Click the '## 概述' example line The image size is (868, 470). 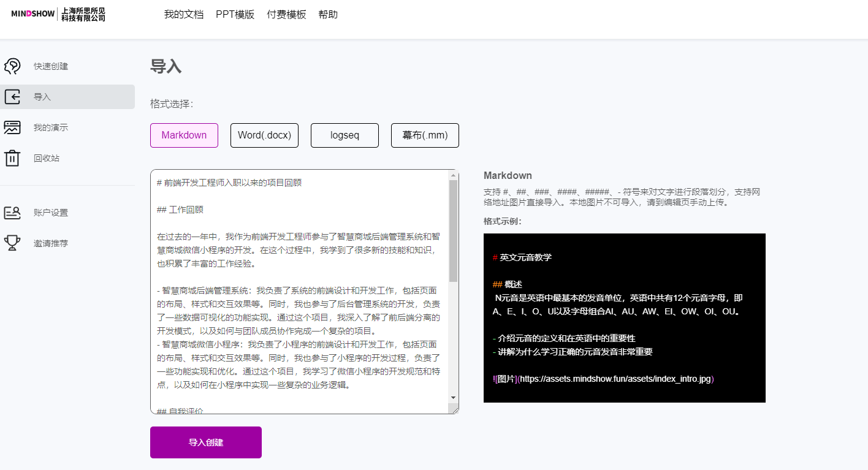(508, 284)
